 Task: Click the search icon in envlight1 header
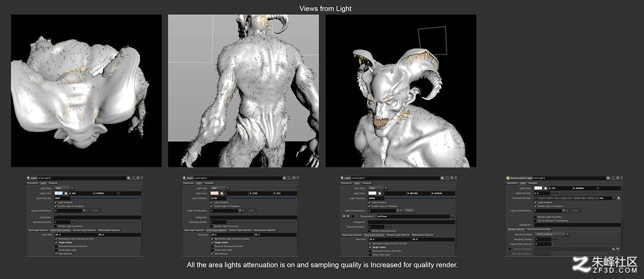[613, 178]
